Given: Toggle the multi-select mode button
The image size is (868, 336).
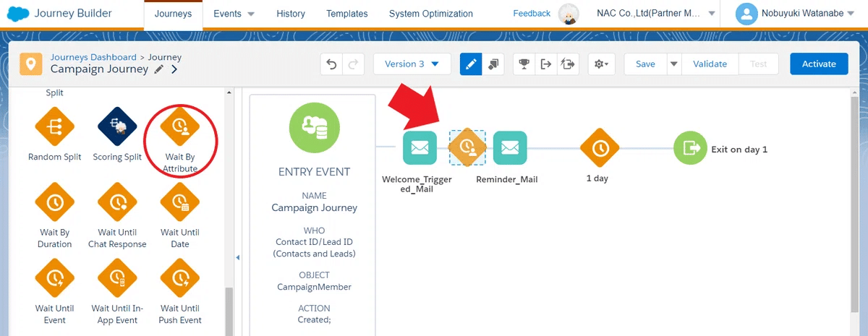Looking at the screenshot, I should pos(493,64).
